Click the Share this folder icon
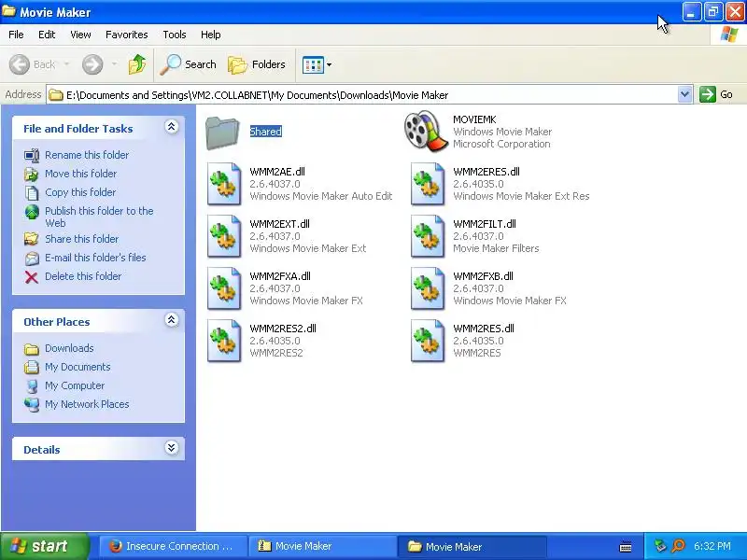The image size is (747, 560). [32, 239]
